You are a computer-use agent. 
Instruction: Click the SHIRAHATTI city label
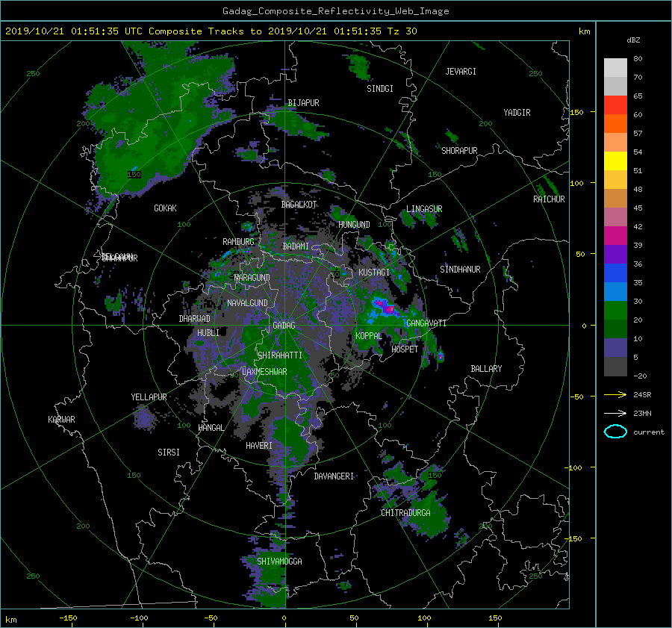(x=280, y=355)
